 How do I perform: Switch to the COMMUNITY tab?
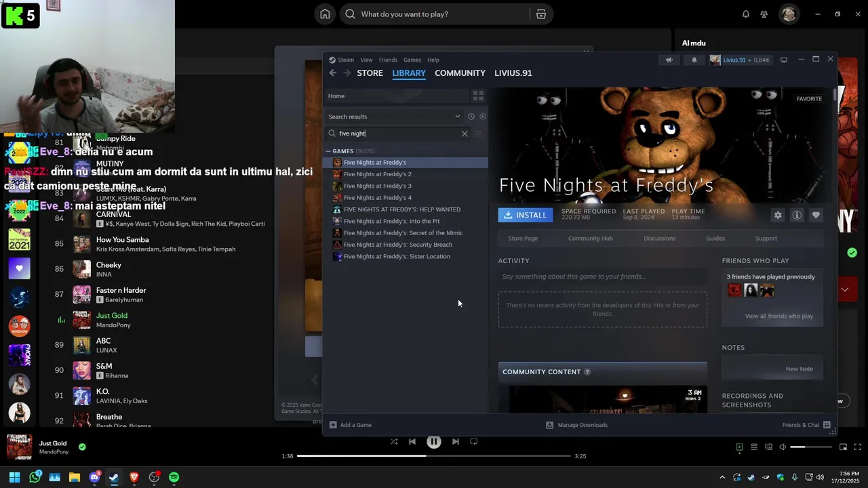pos(460,73)
